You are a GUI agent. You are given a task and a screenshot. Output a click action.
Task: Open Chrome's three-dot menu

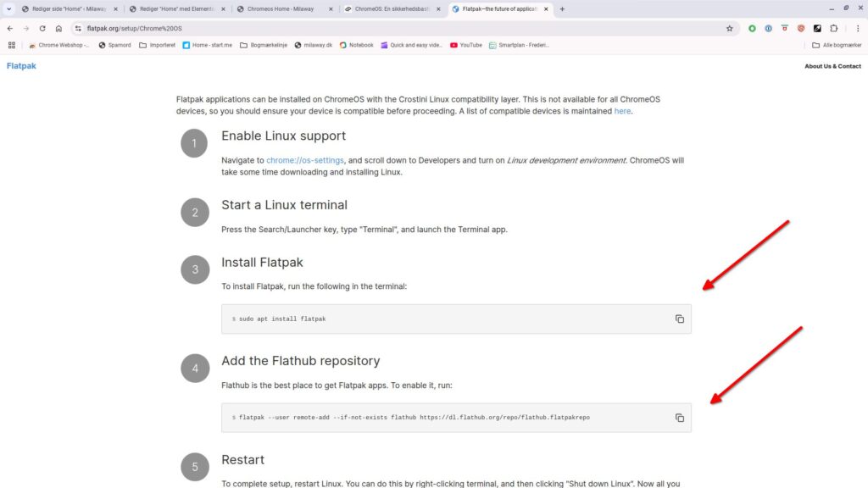859,28
